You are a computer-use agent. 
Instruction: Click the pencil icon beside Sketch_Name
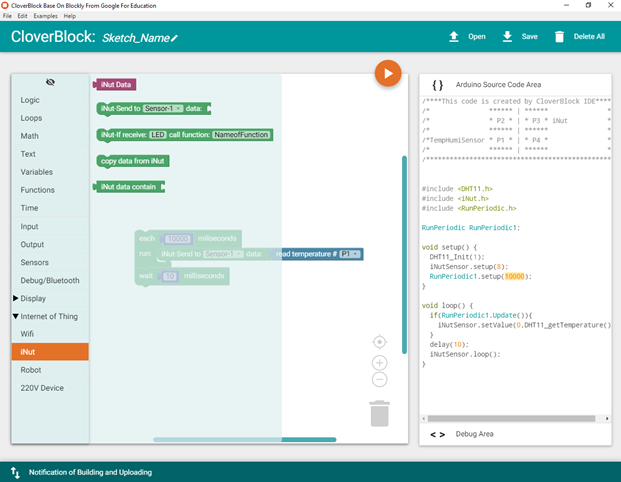click(174, 38)
